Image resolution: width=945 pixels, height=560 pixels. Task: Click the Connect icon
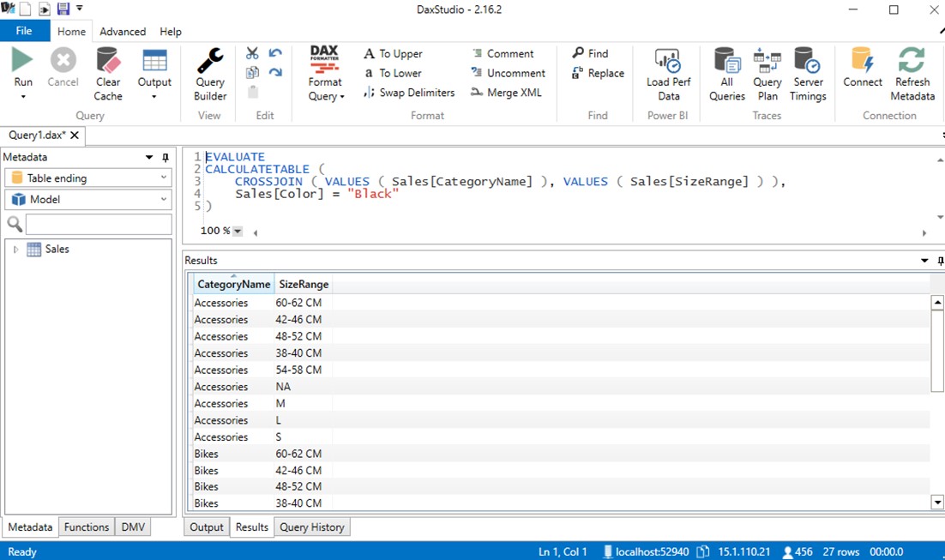pyautogui.click(x=863, y=60)
